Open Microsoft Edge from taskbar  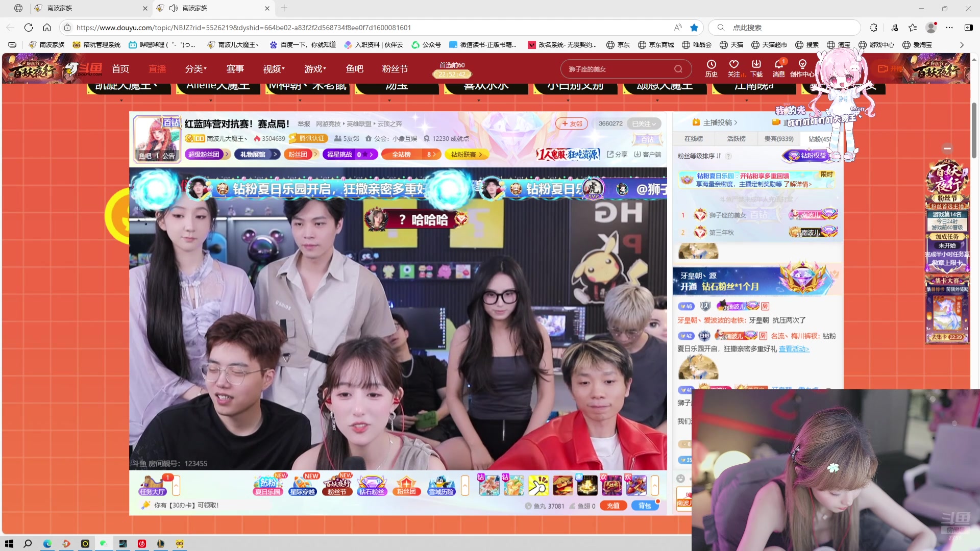[47, 543]
